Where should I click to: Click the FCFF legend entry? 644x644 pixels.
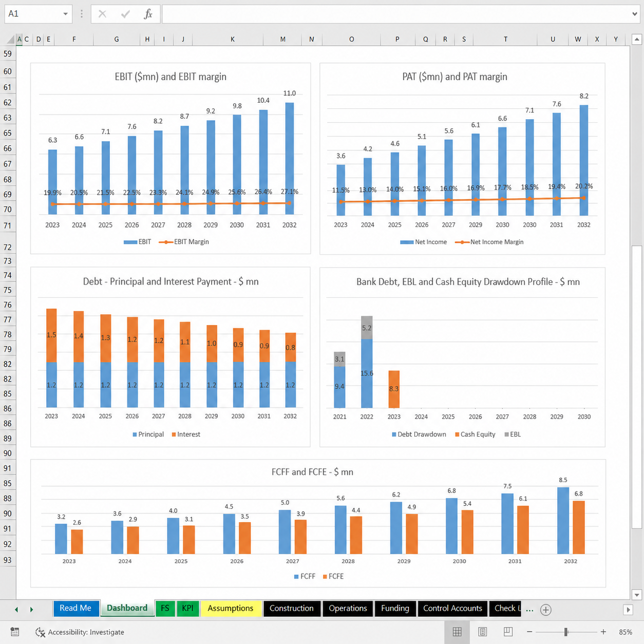305,577
